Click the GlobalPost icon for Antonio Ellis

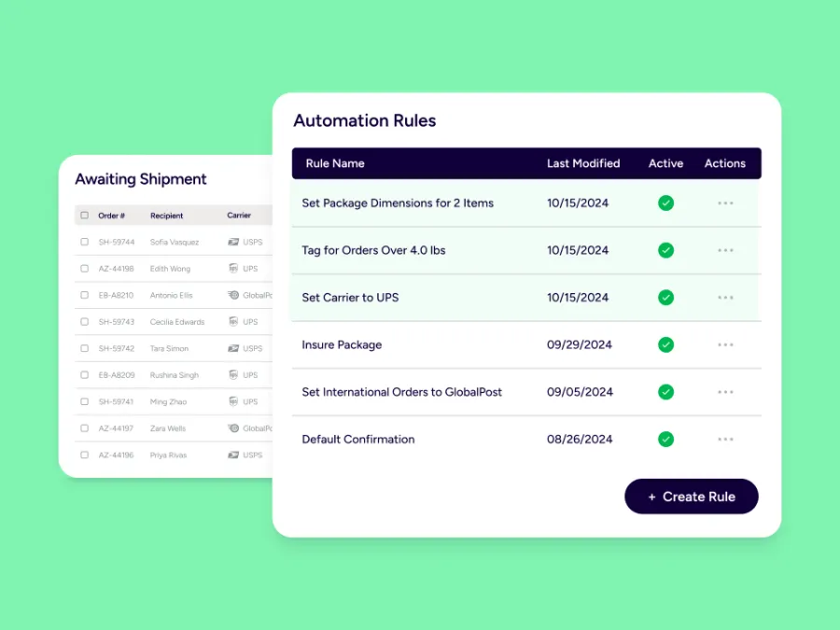[233, 295]
